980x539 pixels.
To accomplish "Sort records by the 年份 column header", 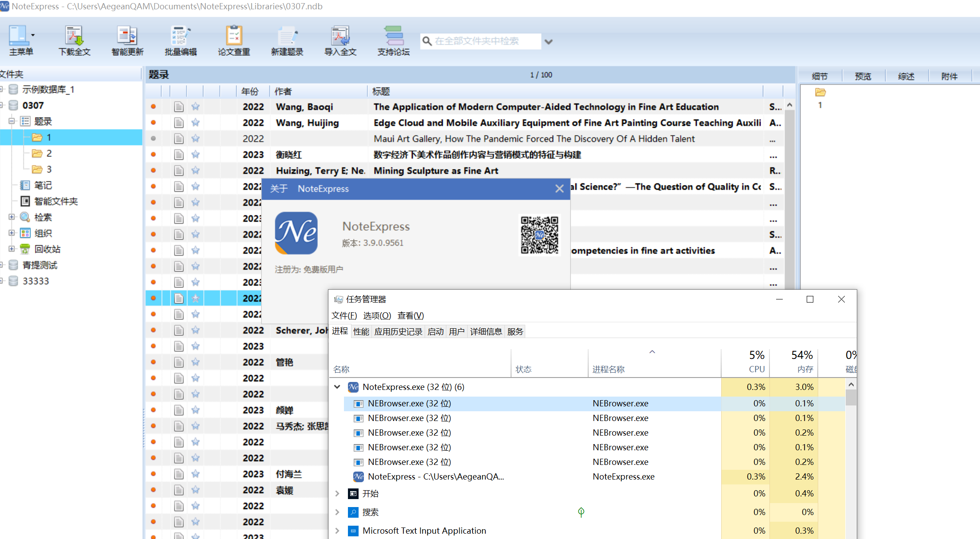I will (253, 91).
